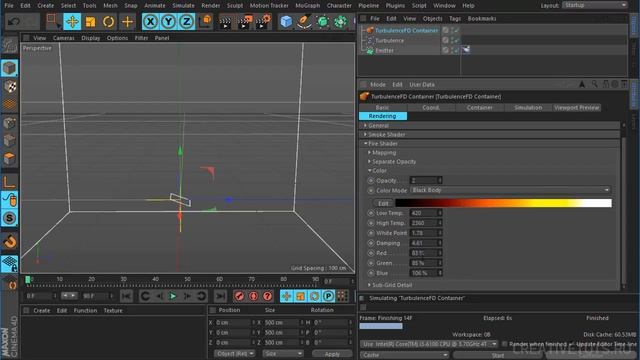Toggle Update Editor Time-line checkbox
Viewport: 640px width, 360px height.
(x=571, y=344)
